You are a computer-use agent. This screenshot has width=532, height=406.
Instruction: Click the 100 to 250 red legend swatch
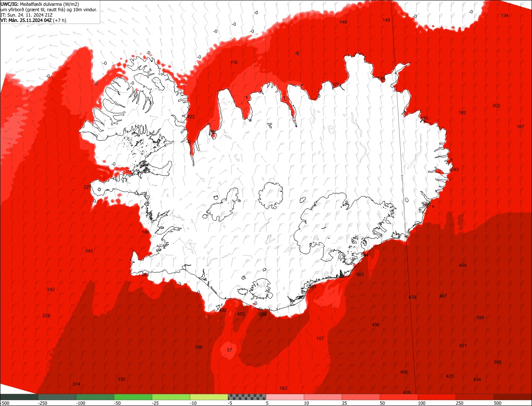(x=437, y=397)
